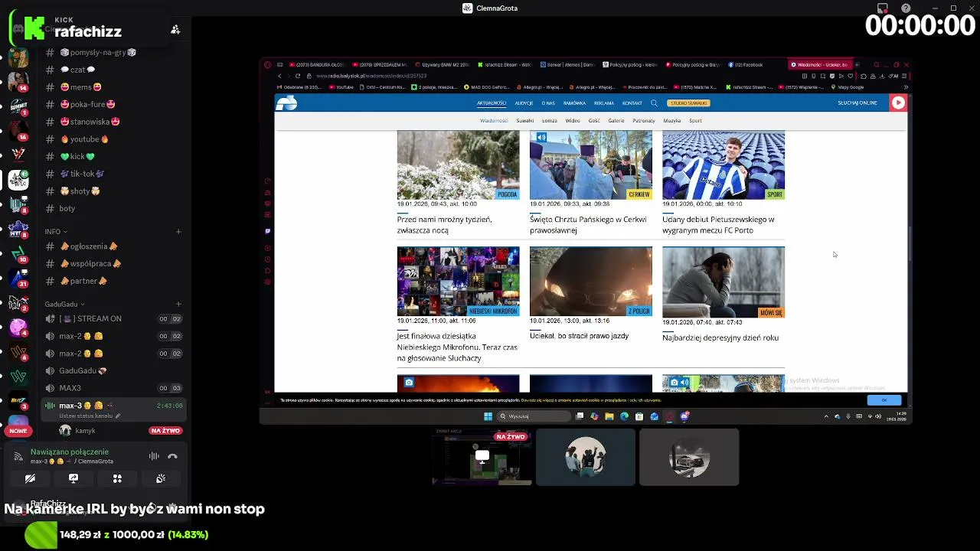Screen dimensions: 980x551
Task: Open the soundboard button
Action: (x=161, y=478)
